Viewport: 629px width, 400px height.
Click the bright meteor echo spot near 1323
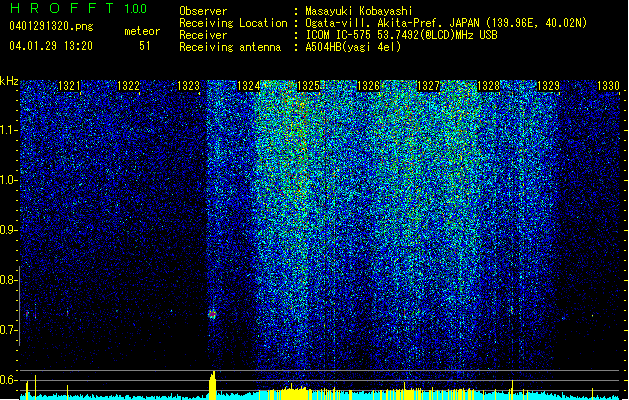212,315
